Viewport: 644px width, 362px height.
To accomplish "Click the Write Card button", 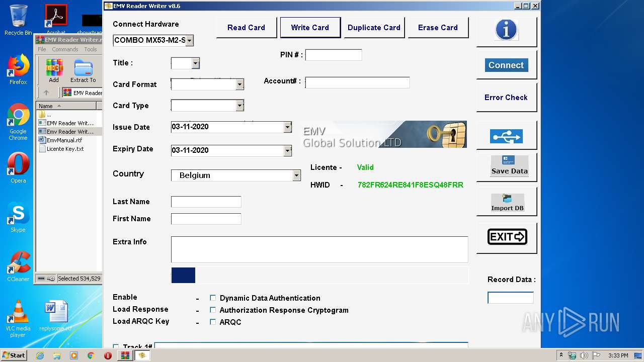I will coord(310,28).
